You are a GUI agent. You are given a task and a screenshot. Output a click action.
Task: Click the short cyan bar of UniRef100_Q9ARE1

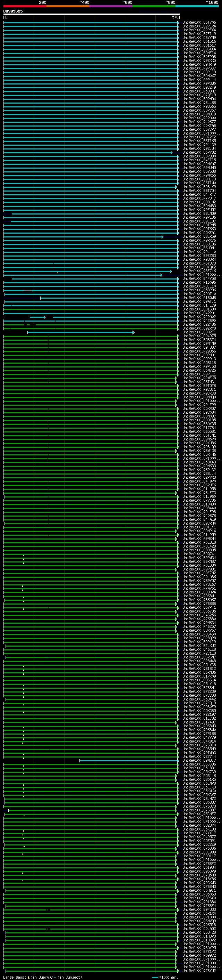(x=81, y=332)
